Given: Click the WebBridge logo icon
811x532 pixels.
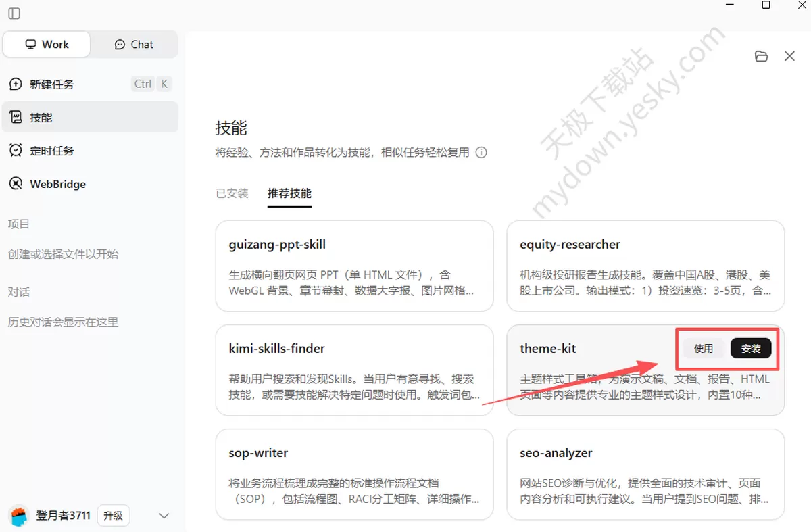Looking at the screenshot, I should tap(16, 184).
